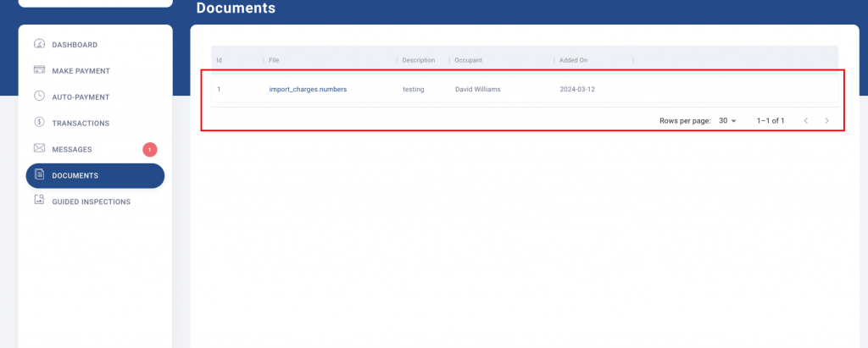Screen dimensions: 868x348
Task: Sort by the Added On column
Action: tap(573, 60)
